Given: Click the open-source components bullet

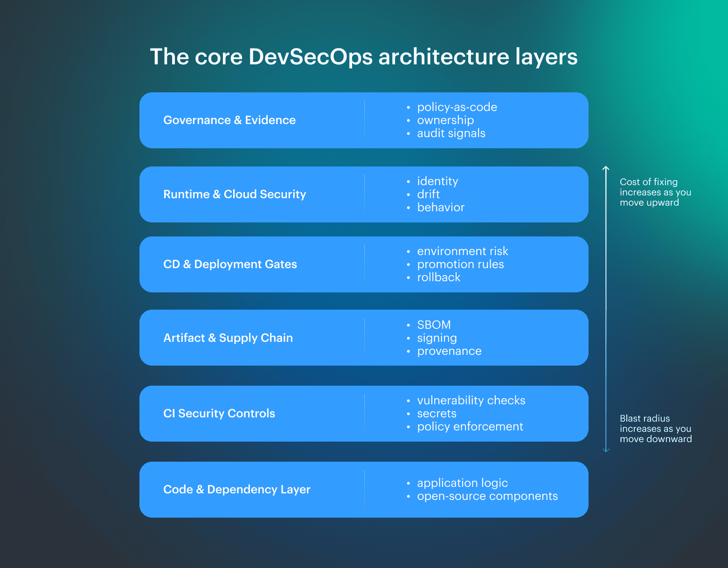Looking at the screenshot, I should click(487, 496).
